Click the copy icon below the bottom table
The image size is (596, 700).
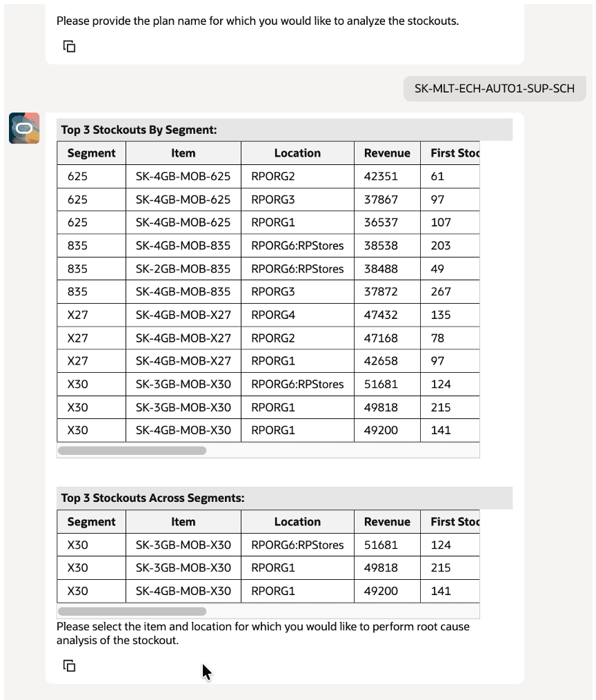tap(68, 665)
